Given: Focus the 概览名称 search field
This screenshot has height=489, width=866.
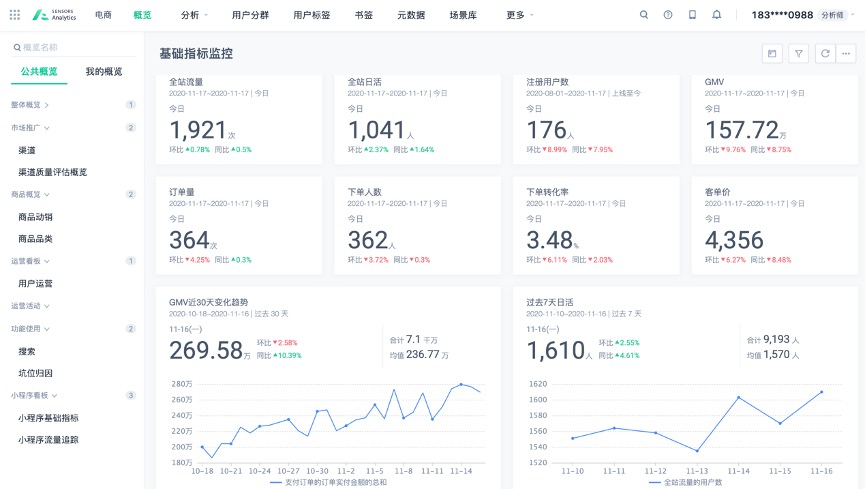Looking at the screenshot, I should click(x=73, y=48).
